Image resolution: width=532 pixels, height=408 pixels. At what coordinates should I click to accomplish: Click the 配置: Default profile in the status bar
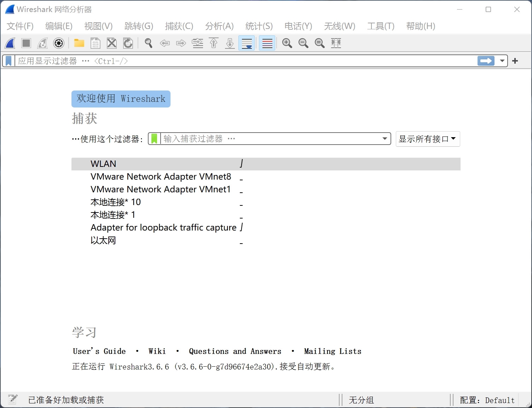point(487,400)
